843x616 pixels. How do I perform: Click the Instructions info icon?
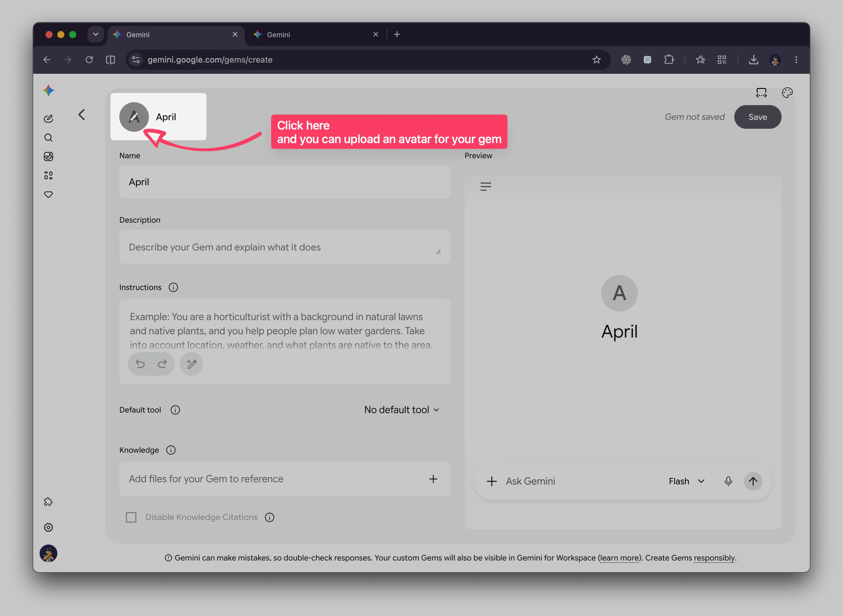[x=173, y=287]
